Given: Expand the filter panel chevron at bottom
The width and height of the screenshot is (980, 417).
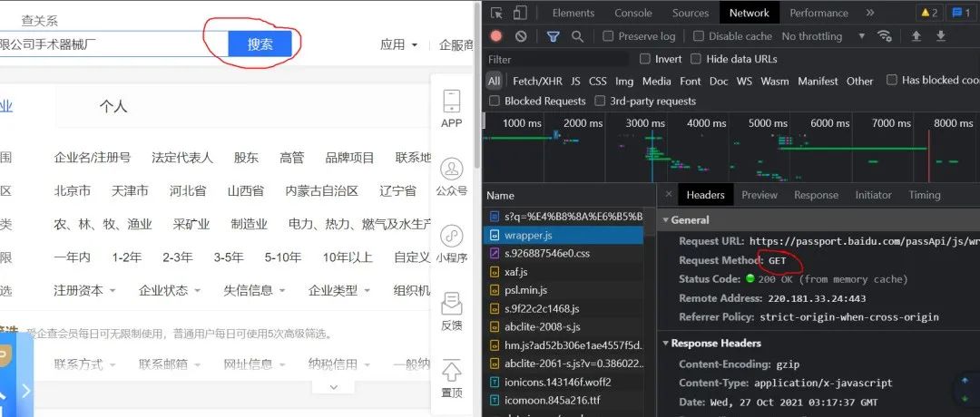Looking at the screenshot, I should pyautogui.click(x=333, y=387).
